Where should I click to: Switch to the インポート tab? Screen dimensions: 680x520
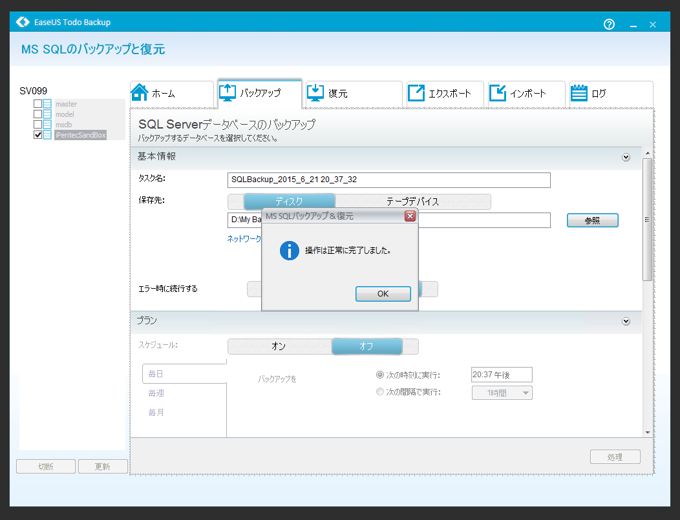point(526,94)
